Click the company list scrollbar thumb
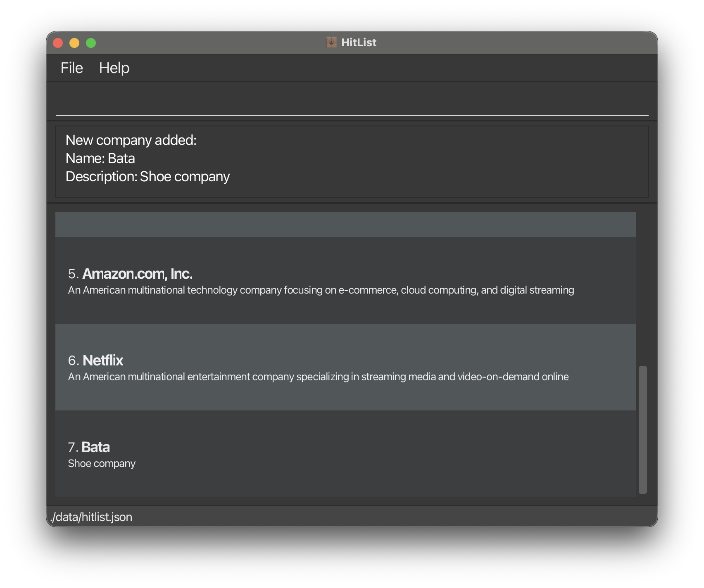Viewport: 704px width, 588px height. 642,429
